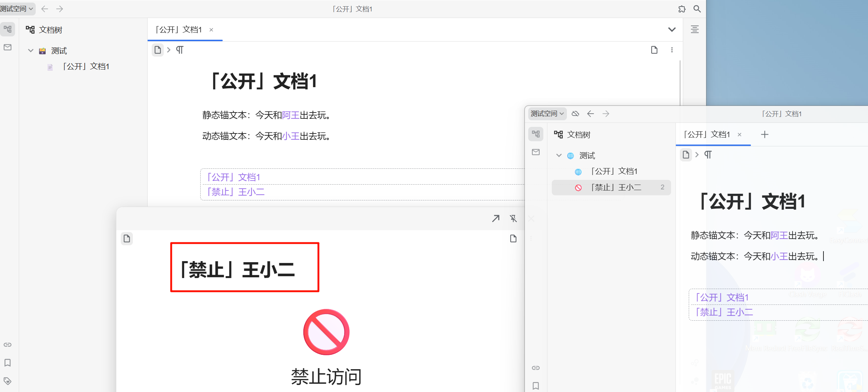Click the breadcrumb document icon in right editor

686,155
